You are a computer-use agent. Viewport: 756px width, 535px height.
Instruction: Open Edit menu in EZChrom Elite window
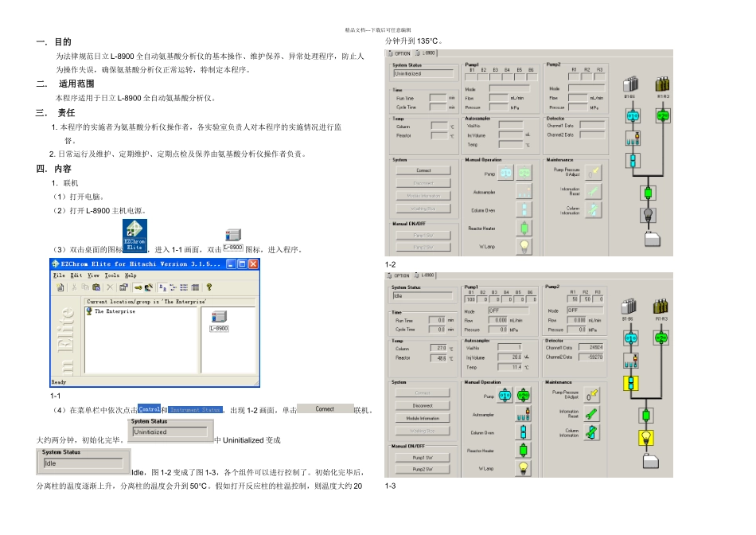click(76, 275)
